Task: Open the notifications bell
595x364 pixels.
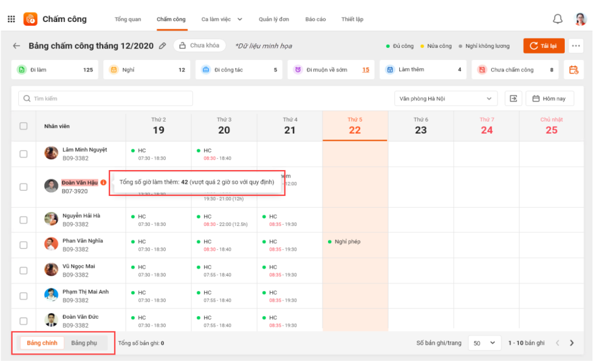Action: click(x=557, y=19)
